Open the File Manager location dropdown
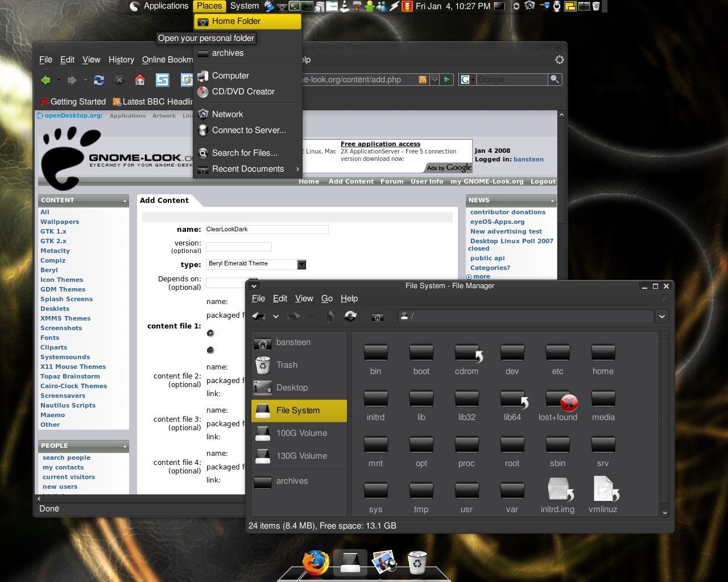728x582 pixels. coord(662,317)
